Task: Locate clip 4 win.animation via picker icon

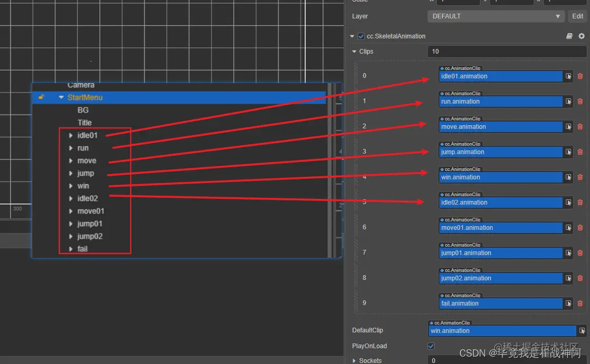Action: click(x=568, y=177)
